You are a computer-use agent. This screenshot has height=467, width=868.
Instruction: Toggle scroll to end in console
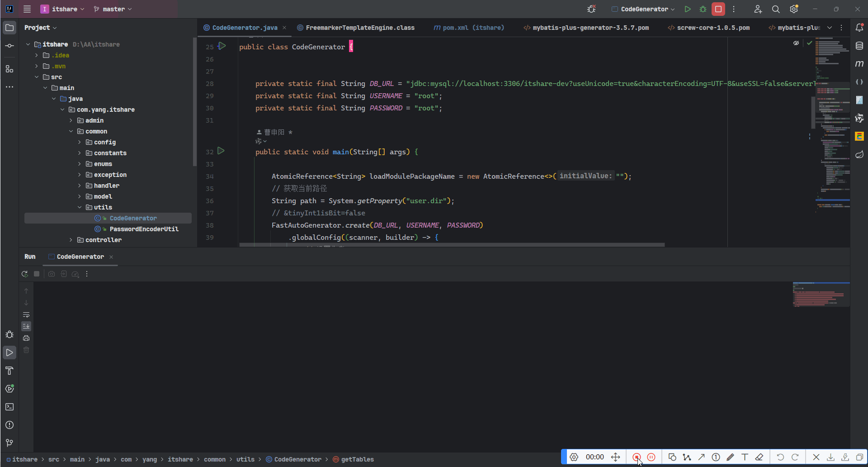[x=26, y=326]
